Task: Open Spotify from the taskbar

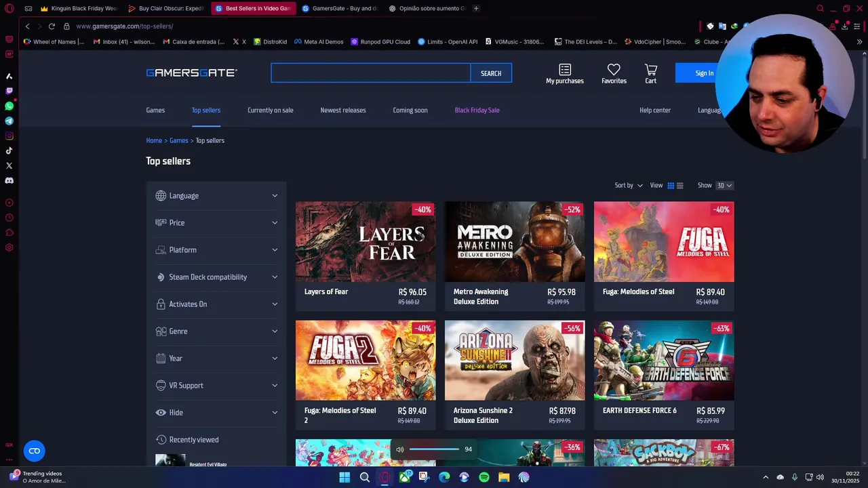Action: [484, 477]
